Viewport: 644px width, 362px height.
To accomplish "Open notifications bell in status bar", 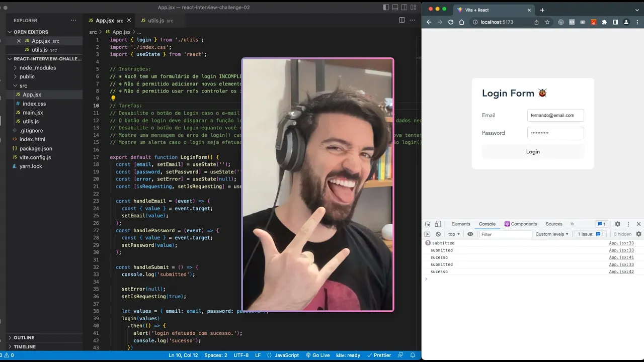I will click(413, 355).
